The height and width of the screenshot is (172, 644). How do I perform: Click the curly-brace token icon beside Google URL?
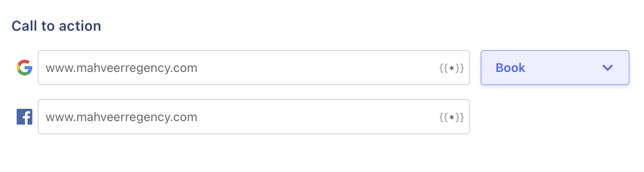tap(451, 68)
